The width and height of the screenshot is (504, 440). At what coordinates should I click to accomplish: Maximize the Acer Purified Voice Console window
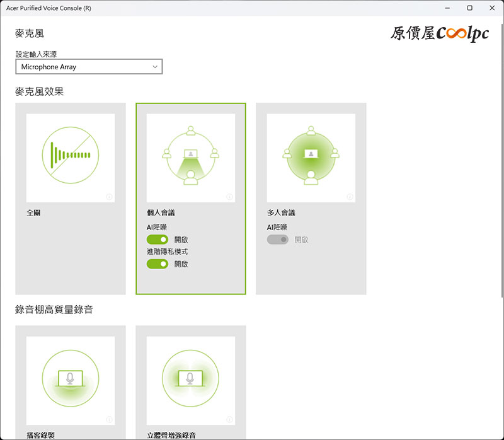(x=469, y=8)
